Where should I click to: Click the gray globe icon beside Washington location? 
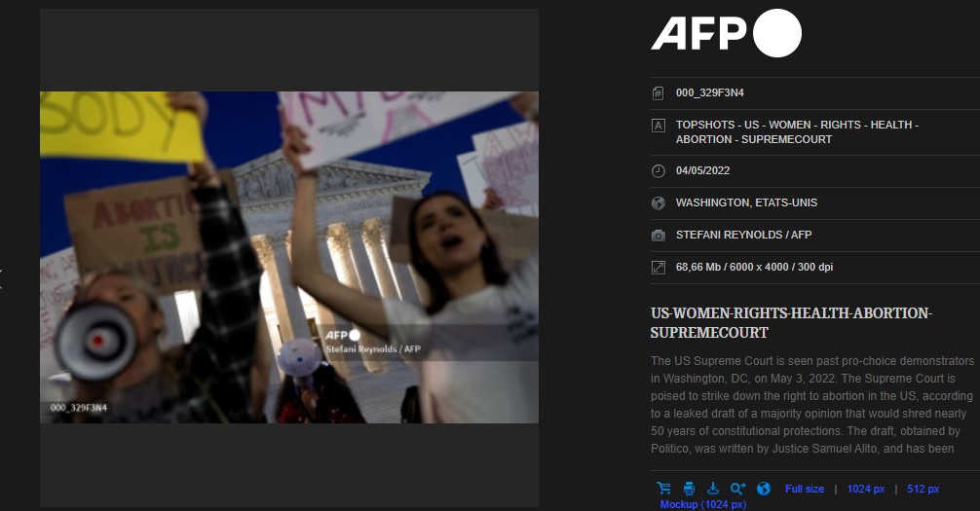click(x=659, y=203)
